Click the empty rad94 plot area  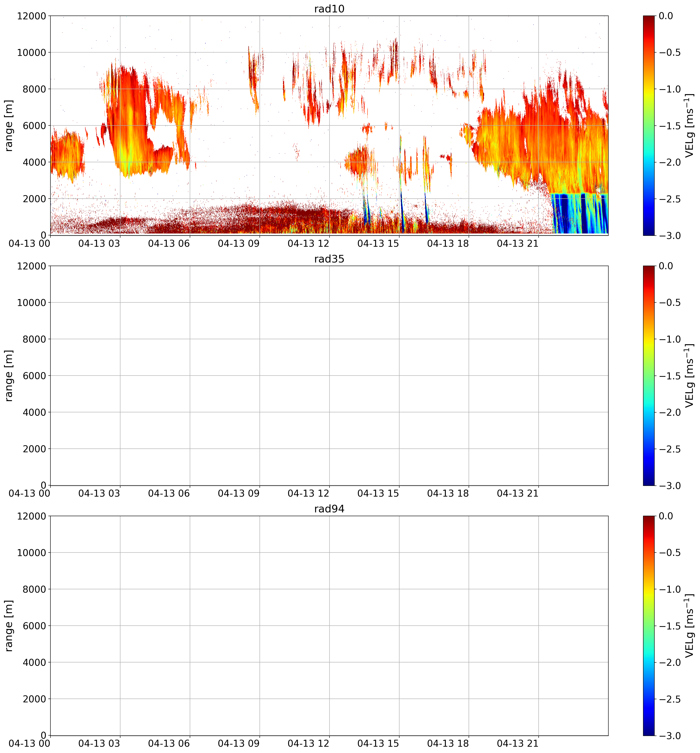pyautogui.click(x=329, y=625)
